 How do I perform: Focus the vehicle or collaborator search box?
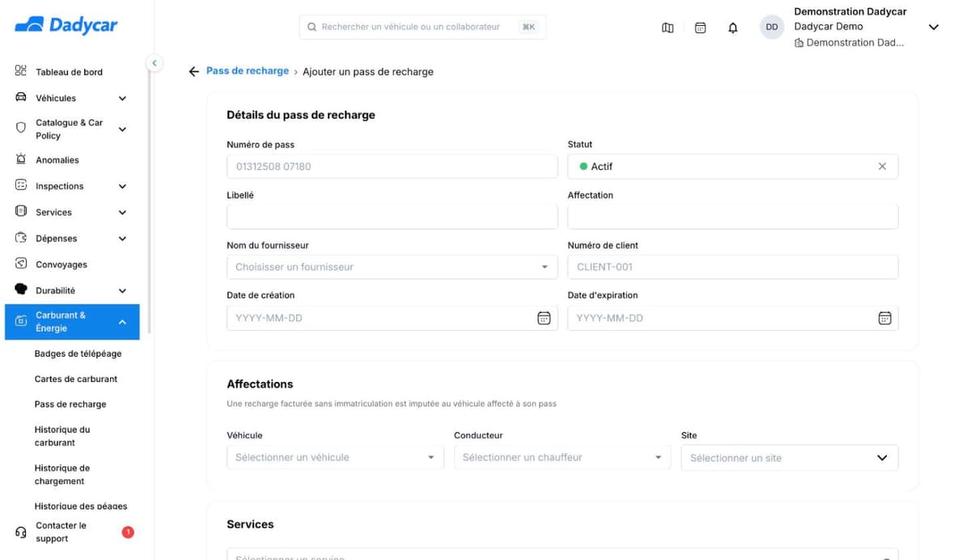(422, 27)
